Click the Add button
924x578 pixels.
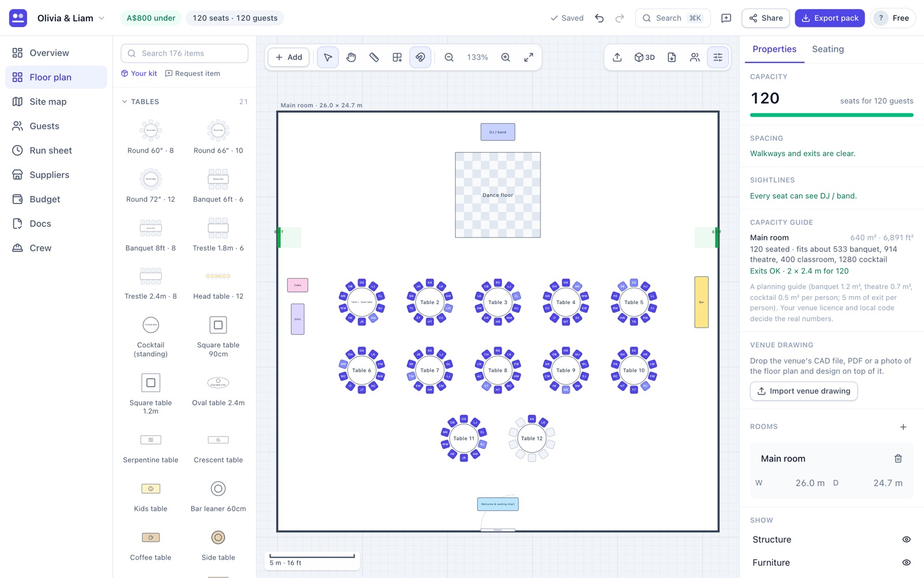tap(289, 57)
